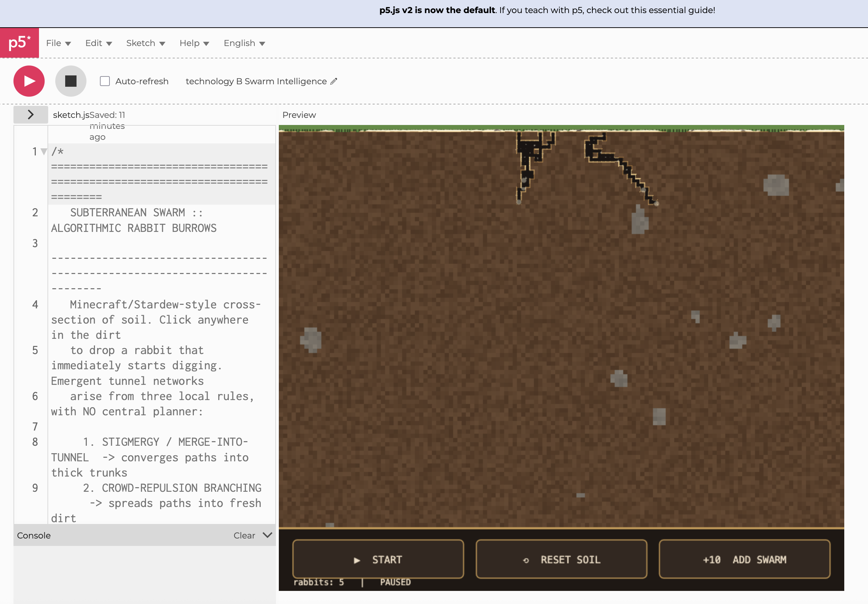Edit sketch name with the pencil icon
Image resolution: width=868 pixels, height=604 pixels.
click(x=333, y=81)
